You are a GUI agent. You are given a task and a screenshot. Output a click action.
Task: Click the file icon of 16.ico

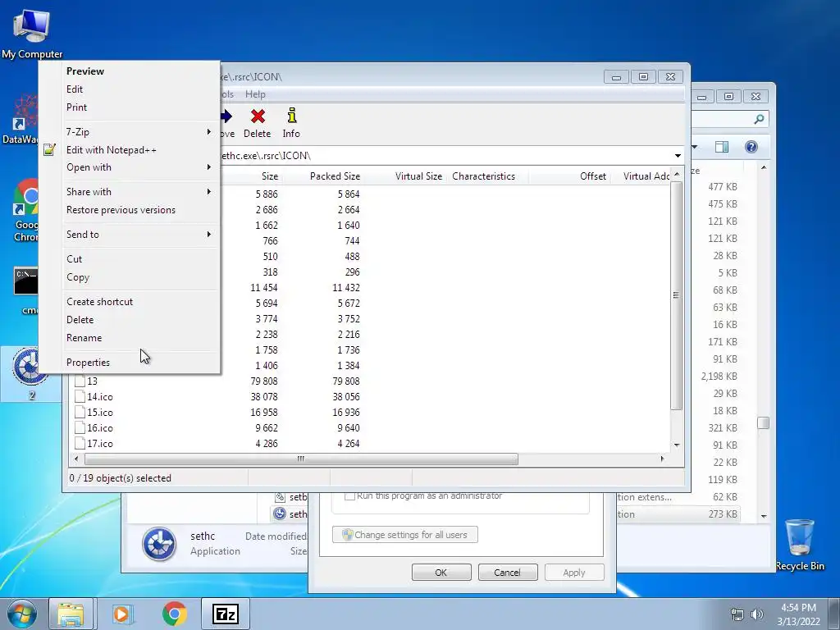[80, 428]
